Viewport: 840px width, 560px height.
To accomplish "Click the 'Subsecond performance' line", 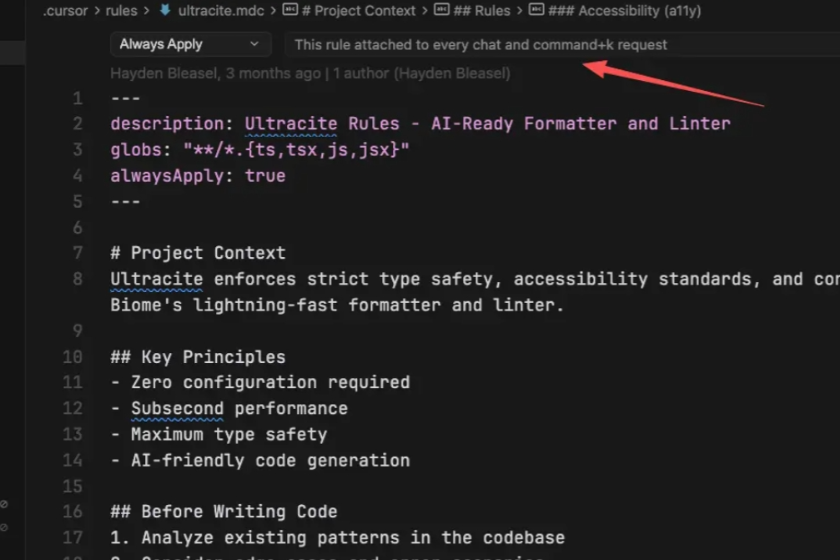I will coord(229,409).
